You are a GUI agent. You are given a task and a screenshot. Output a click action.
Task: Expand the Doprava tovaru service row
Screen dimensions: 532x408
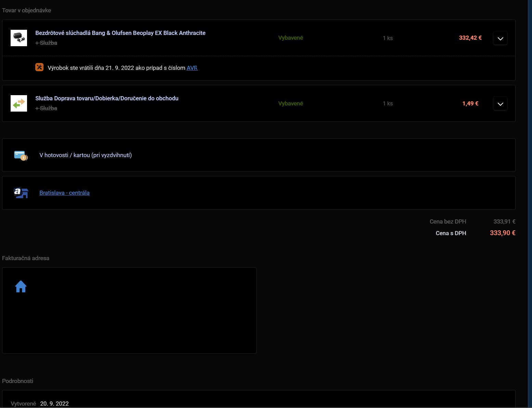pyautogui.click(x=500, y=104)
